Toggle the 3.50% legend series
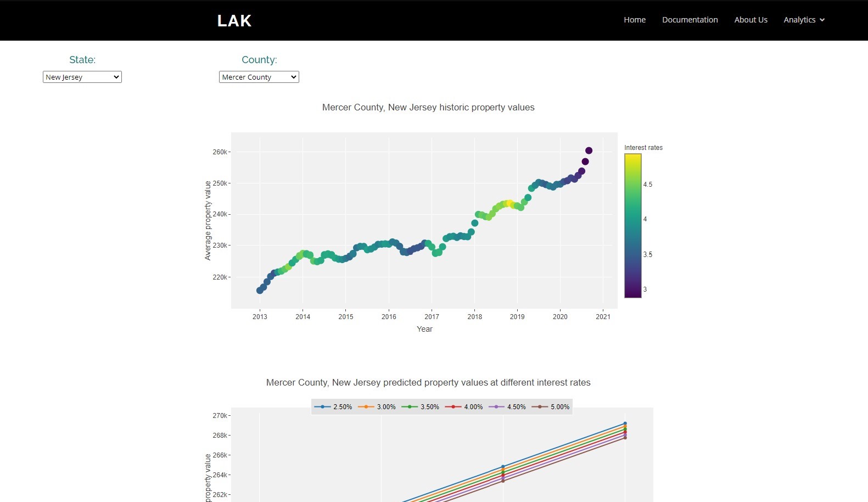The width and height of the screenshot is (868, 502). coord(421,407)
